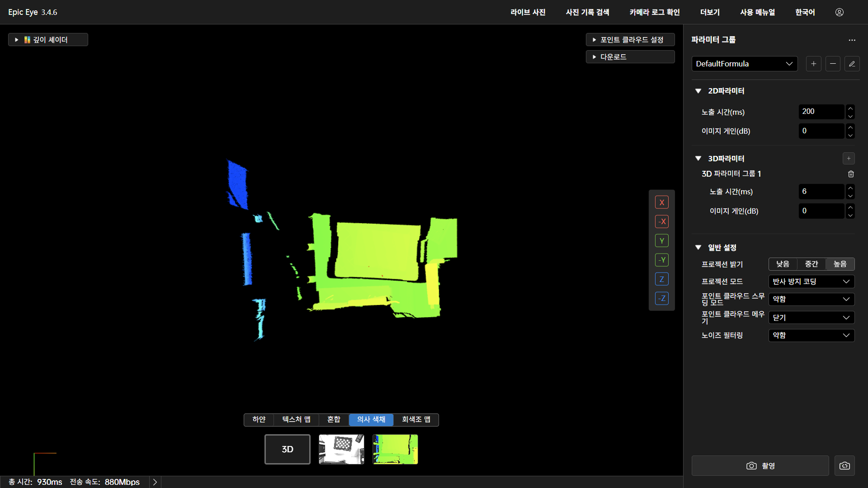Expand 깊이 셰이더 panel
The width and height of the screenshot is (868, 488).
48,40
